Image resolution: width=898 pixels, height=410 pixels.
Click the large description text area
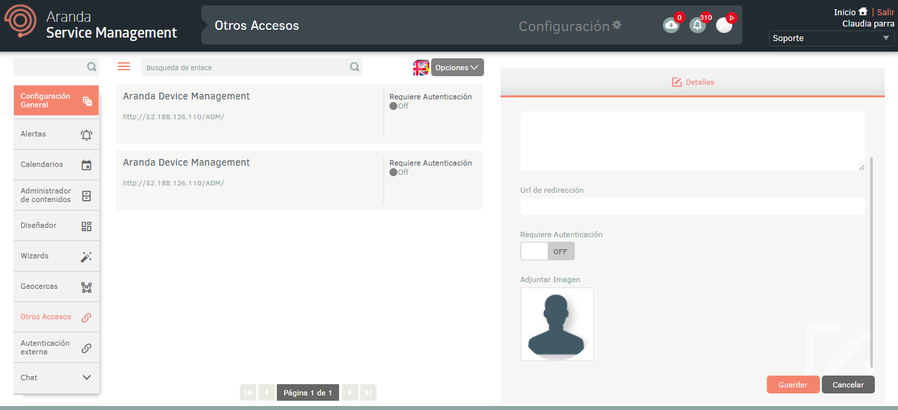coord(692,141)
